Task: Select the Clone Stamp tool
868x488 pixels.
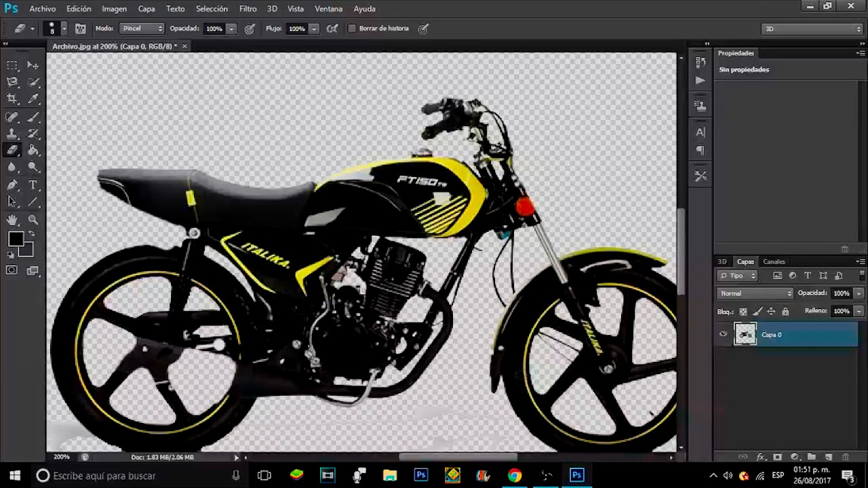Action: click(12, 134)
